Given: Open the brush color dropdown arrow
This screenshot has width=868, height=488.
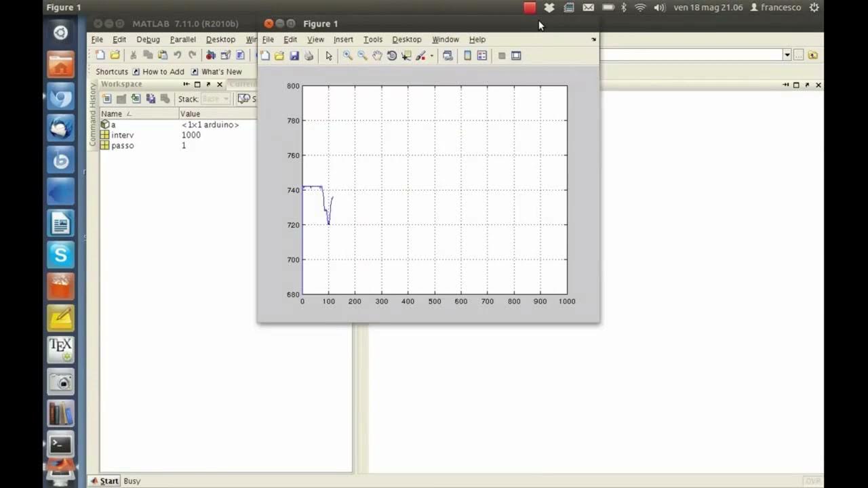Looking at the screenshot, I should click(x=431, y=56).
